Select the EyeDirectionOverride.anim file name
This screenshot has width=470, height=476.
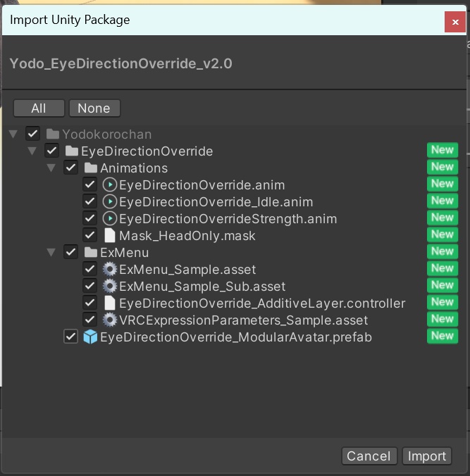coord(202,185)
